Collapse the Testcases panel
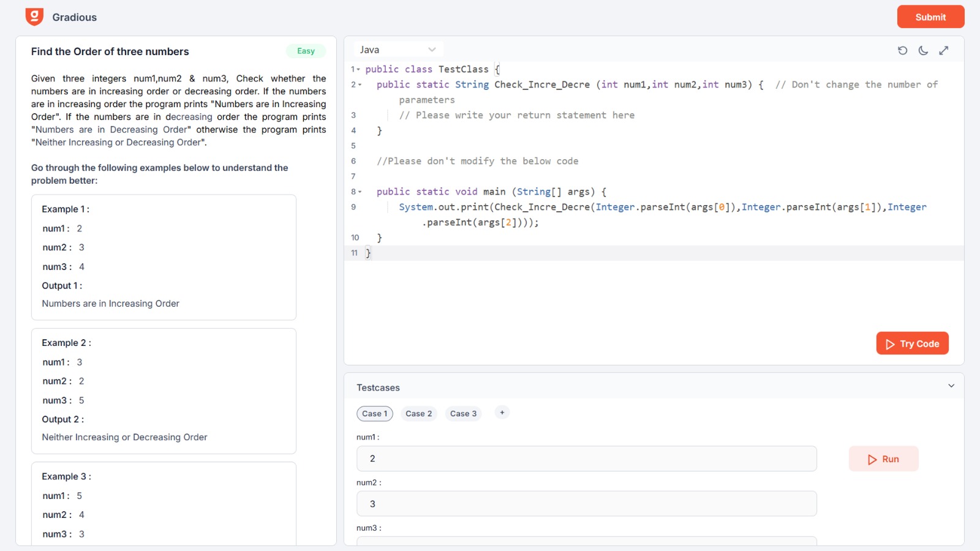 coord(951,386)
